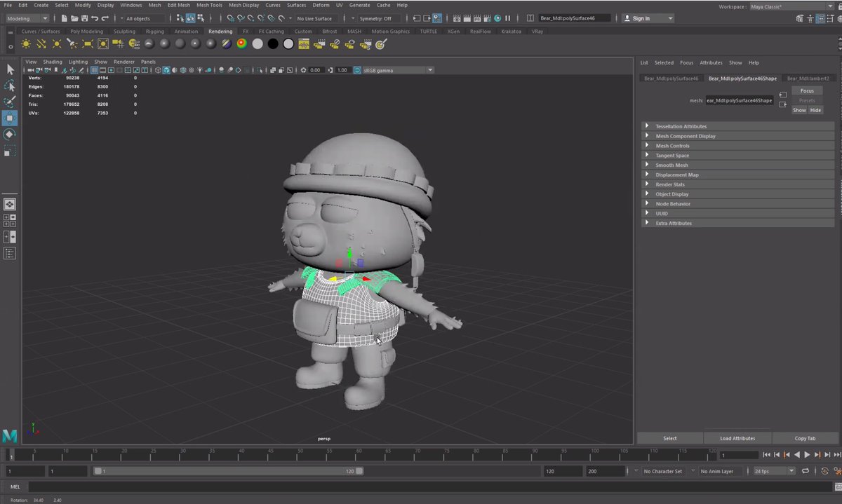Screen dimensions: 842x504
Task: Switch to four view layout
Action: [x=10, y=221]
